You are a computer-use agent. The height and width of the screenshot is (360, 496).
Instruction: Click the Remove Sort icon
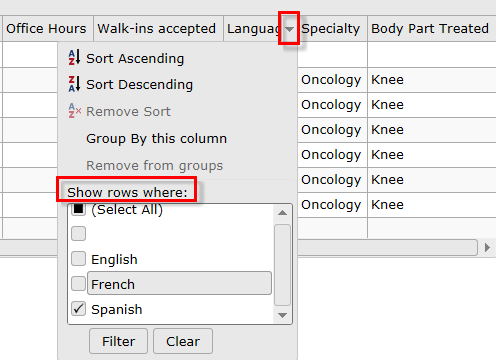tap(75, 111)
